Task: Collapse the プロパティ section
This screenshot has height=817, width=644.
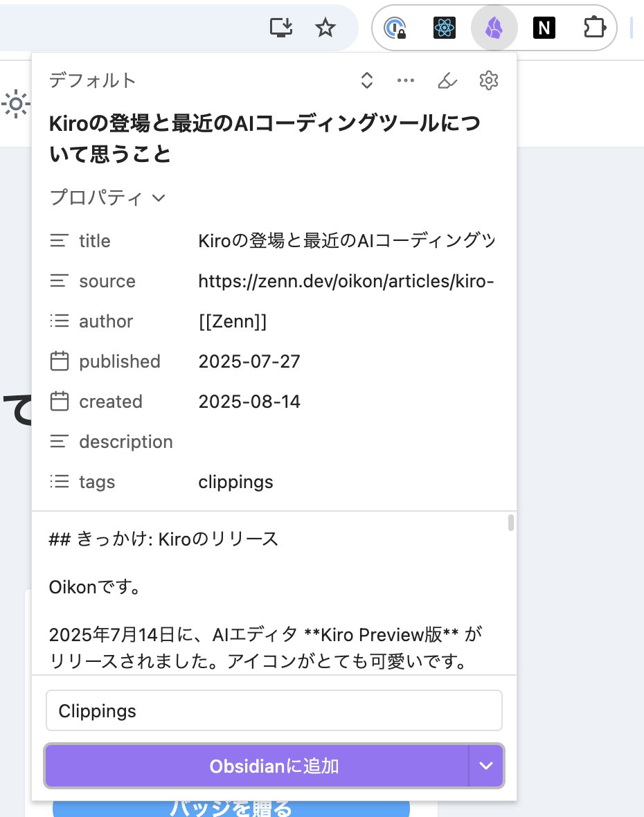Action: click(107, 198)
